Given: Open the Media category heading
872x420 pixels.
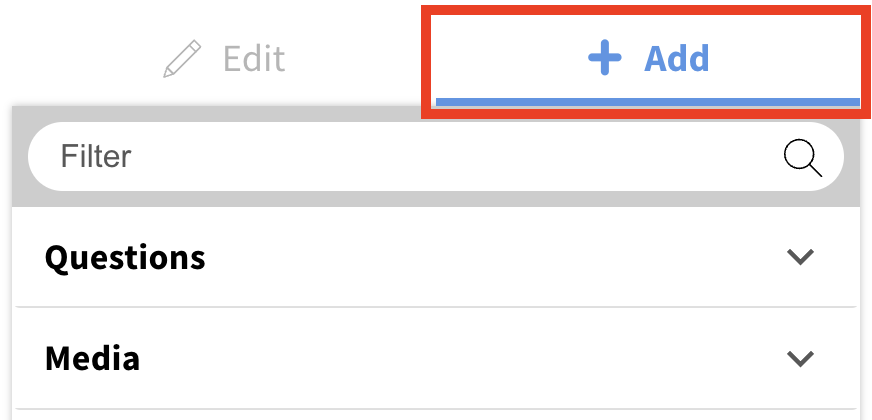Looking at the screenshot, I should (92, 358).
